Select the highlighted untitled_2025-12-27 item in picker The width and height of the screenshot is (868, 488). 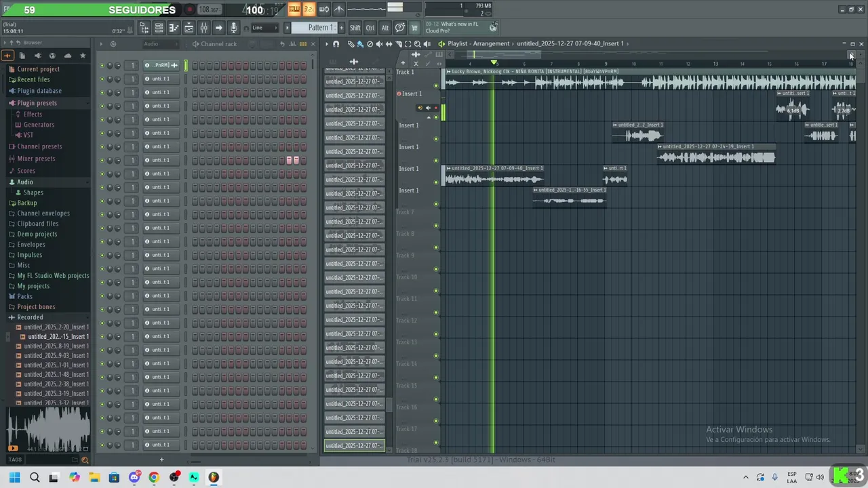[x=354, y=445]
